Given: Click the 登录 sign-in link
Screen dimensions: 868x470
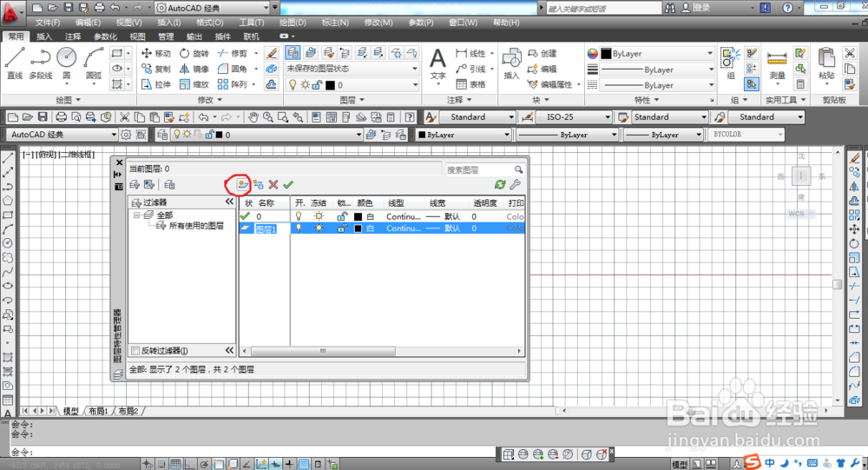Looking at the screenshot, I should point(695,8).
